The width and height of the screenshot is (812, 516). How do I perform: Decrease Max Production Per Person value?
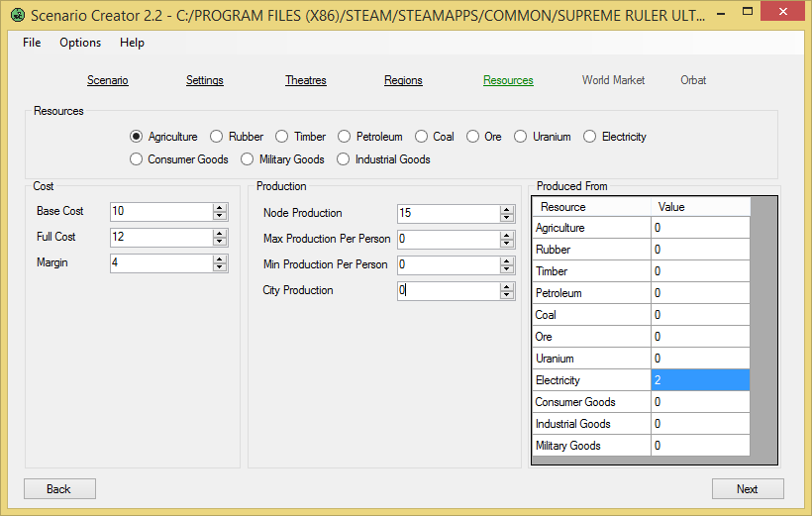point(507,244)
